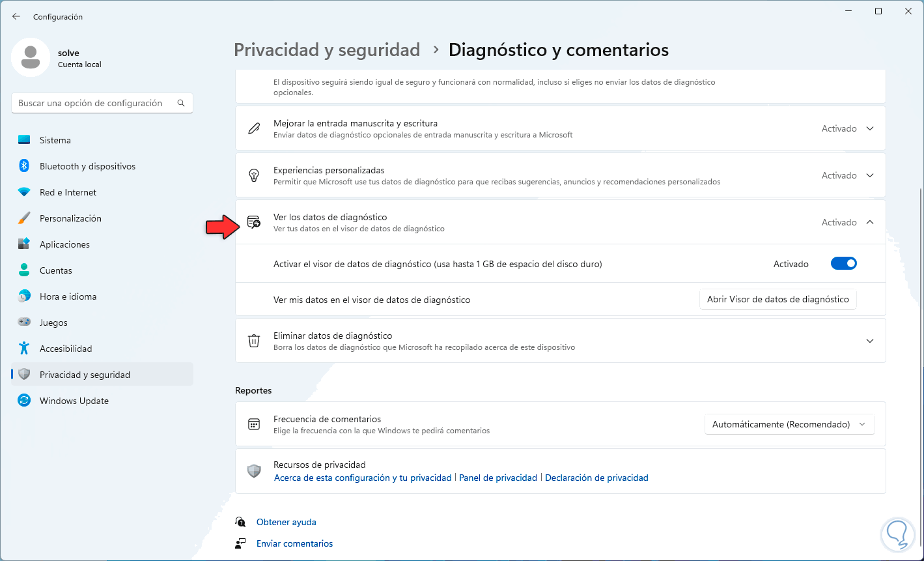Click the Juegos controller icon

tap(24, 323)
